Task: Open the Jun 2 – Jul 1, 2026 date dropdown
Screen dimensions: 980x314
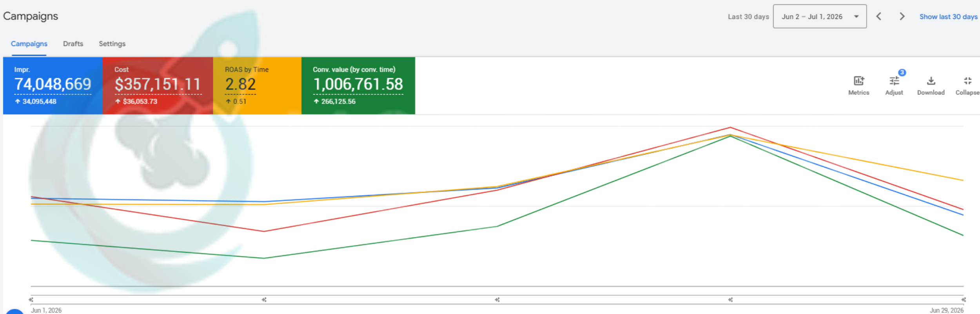Action: pos(820,16)
